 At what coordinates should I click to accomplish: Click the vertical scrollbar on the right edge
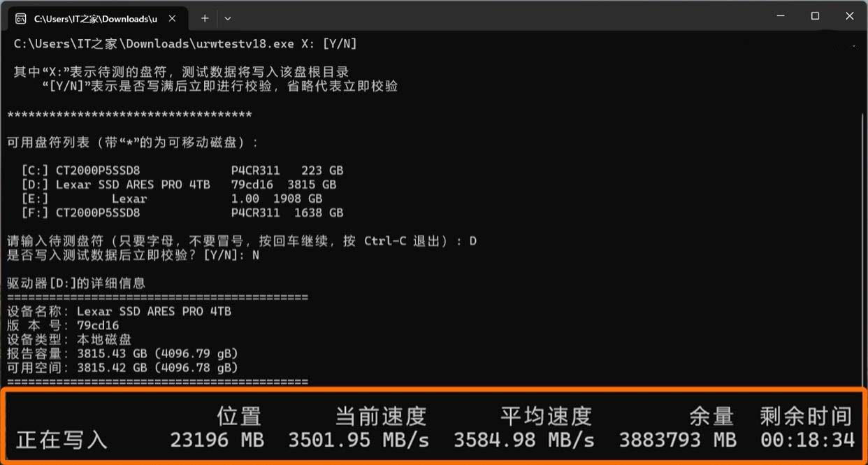[862, 210]
